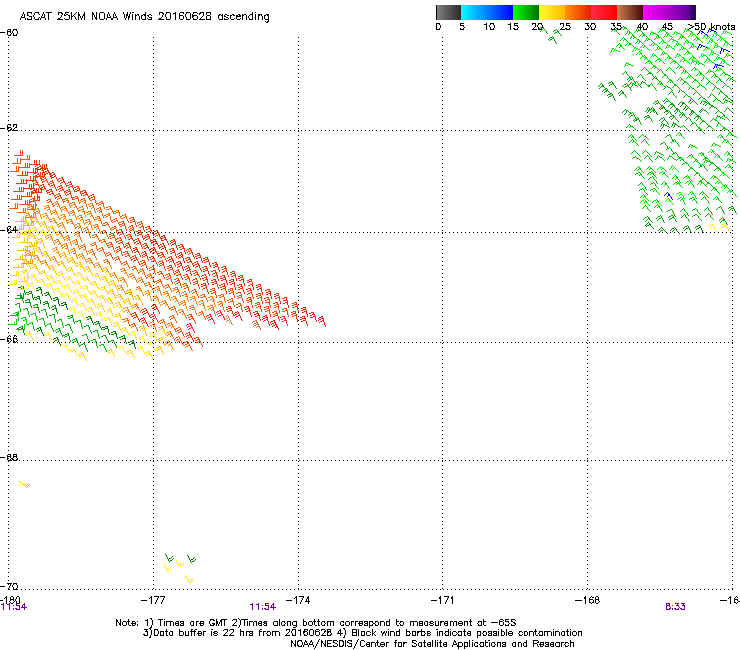Screen dimensions: 740x650
Task: Click the purple '11:54' time near -174
Action: pos(262,607)
